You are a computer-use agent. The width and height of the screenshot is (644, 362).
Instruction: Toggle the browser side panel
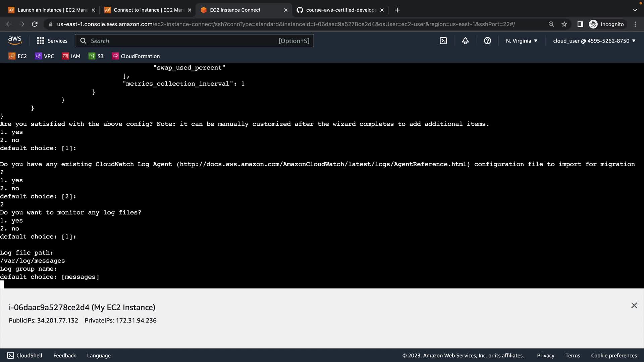coord(580,24)
